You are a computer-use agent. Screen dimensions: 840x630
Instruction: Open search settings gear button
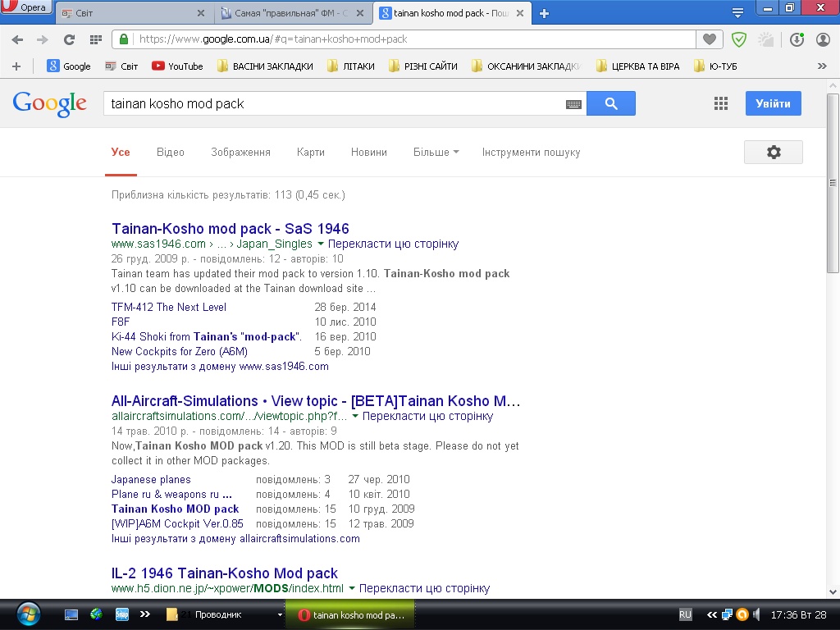[x=773, y=152]
